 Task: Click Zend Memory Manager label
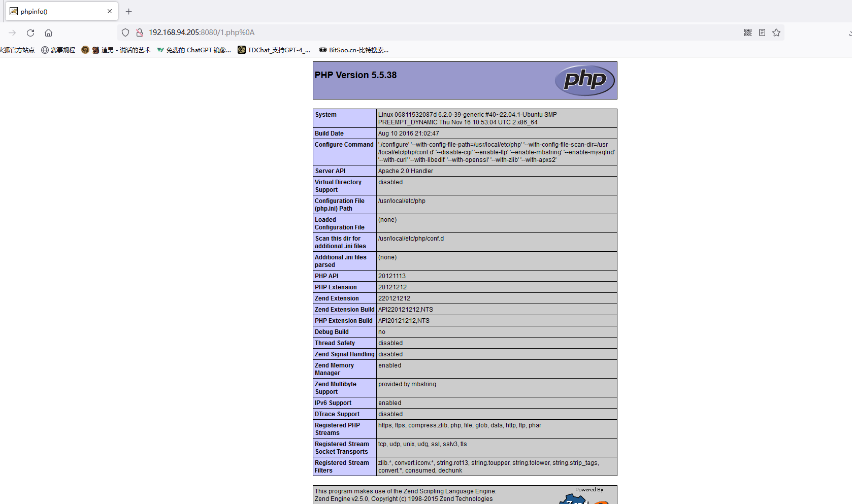click(x=334, y=369)
